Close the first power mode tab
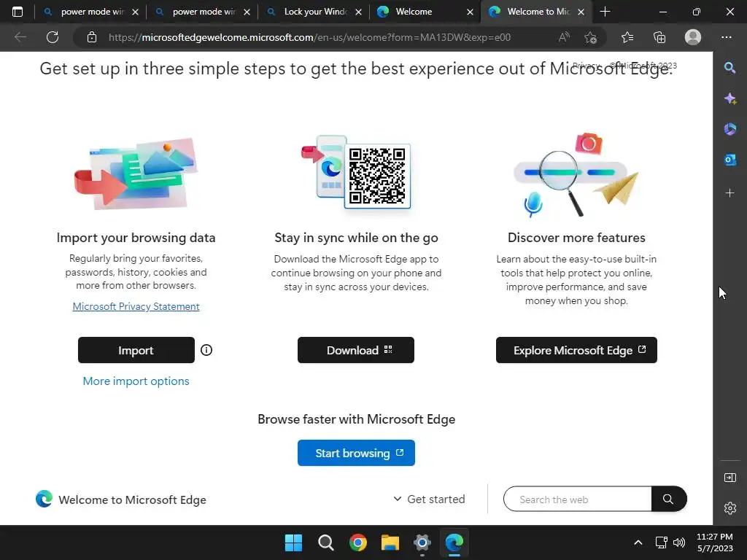Viewport: 747px width, 560px height. [x=135, y=12]
